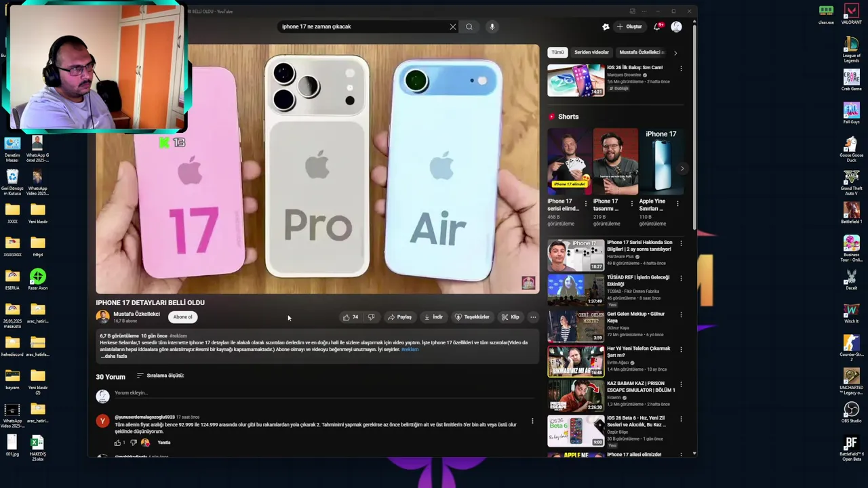Open clear.exe desktop icon
Viewport: 868px width, 488px height.
[x=826, y=14]
